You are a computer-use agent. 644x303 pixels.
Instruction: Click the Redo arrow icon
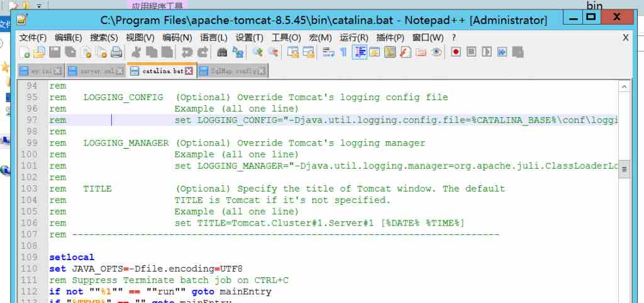(203, 52)
